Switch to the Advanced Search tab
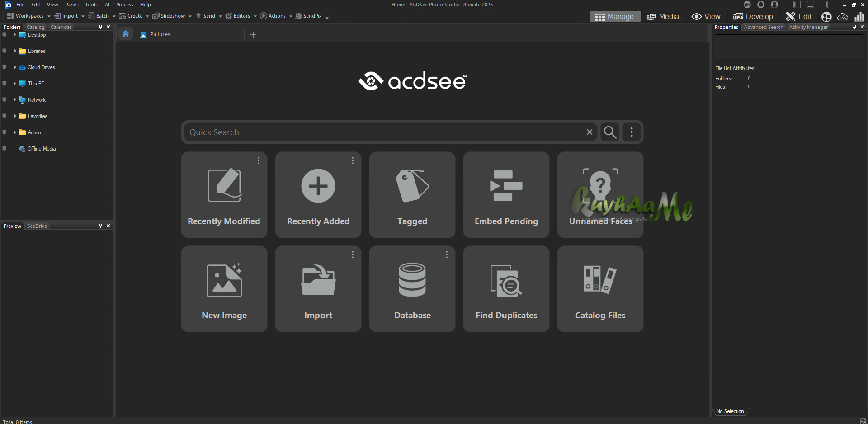This screenshot has height=424, width=868. tap(764, 27)
